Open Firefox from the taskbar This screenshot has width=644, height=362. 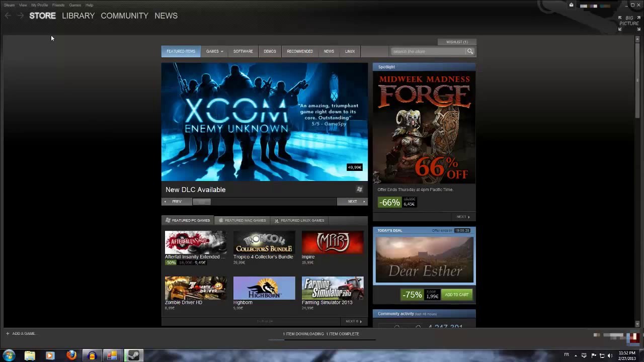pos(71,355)
